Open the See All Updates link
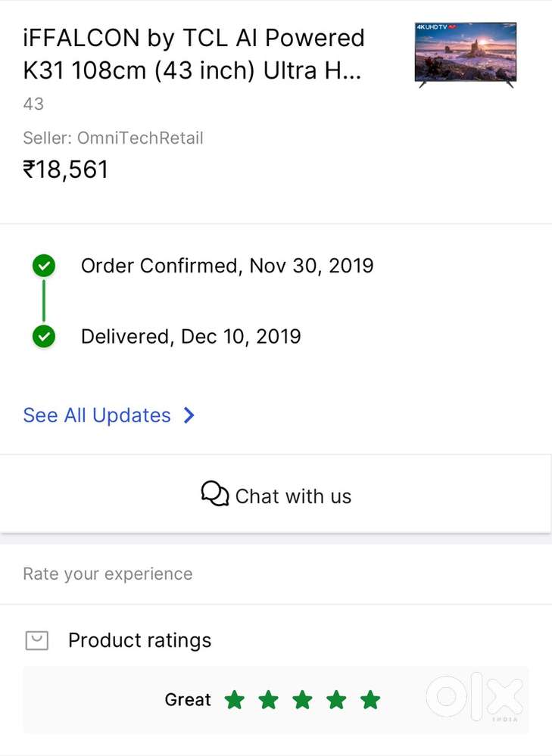552x756 pixels. tap(97, 415)
